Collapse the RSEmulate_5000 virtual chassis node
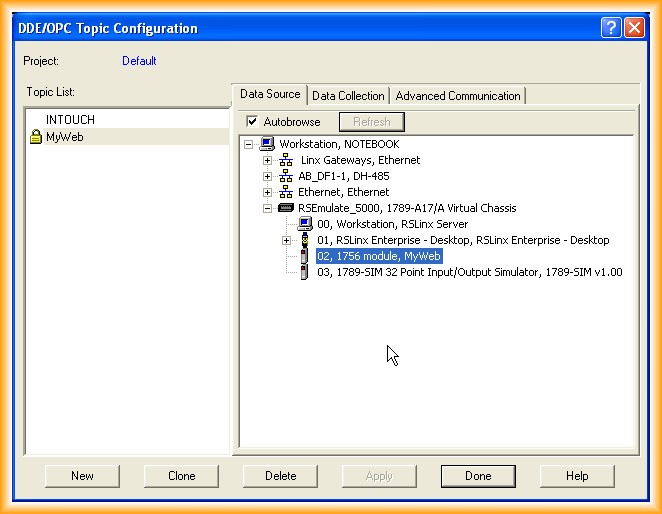662x514 pixels. [267, 208]
